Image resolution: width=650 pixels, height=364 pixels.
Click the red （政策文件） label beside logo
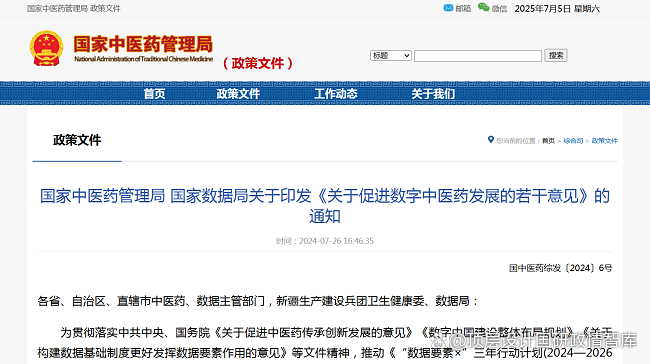pyautogui.click(x=257, y=63)
